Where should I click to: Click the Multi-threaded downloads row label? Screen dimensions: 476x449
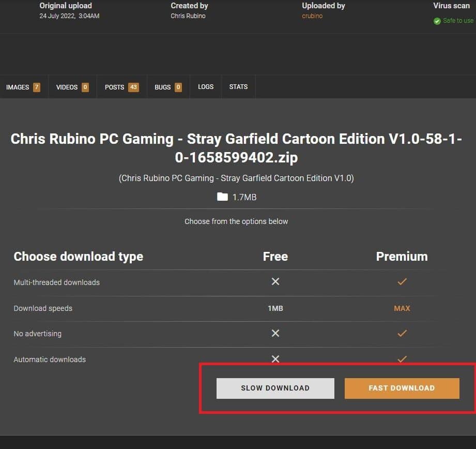pos(57,282)
